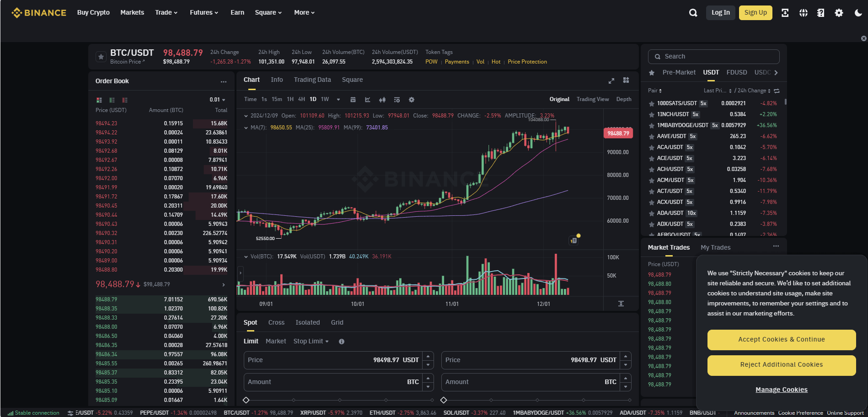Image resolution: width=868 pixels, height=417 pixels.
Task: Toggle the AAVE/USDT favorite star
Action: [652, 136]
